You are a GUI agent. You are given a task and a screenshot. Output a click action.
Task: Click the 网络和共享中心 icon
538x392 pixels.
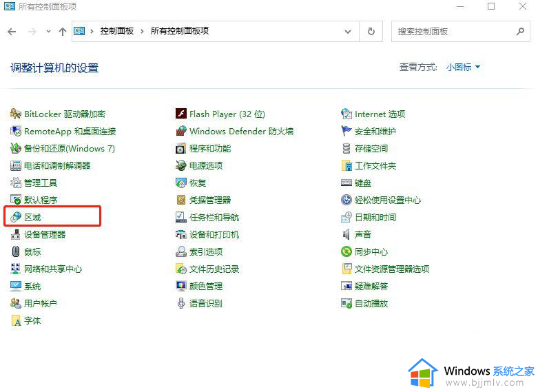[16, 269]
